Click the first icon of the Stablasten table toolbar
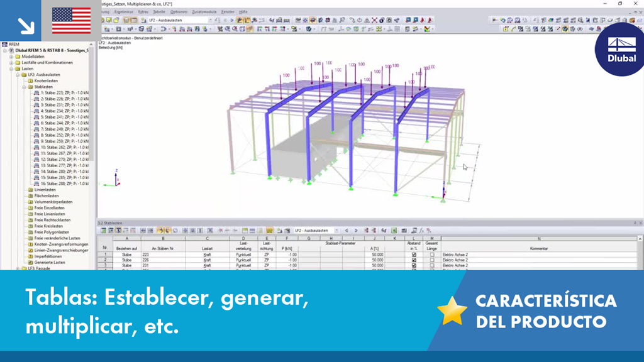This screenshot has height=362, width=644. click(x=104, y=231)
